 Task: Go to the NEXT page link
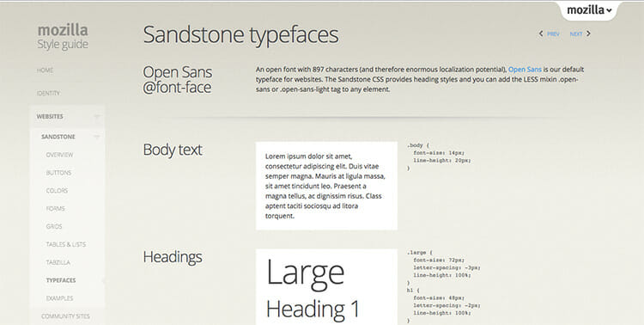[x=576, y=34]
